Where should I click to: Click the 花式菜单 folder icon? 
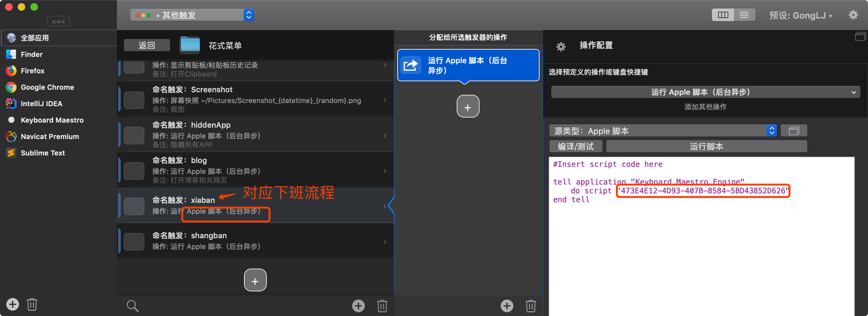190,45
